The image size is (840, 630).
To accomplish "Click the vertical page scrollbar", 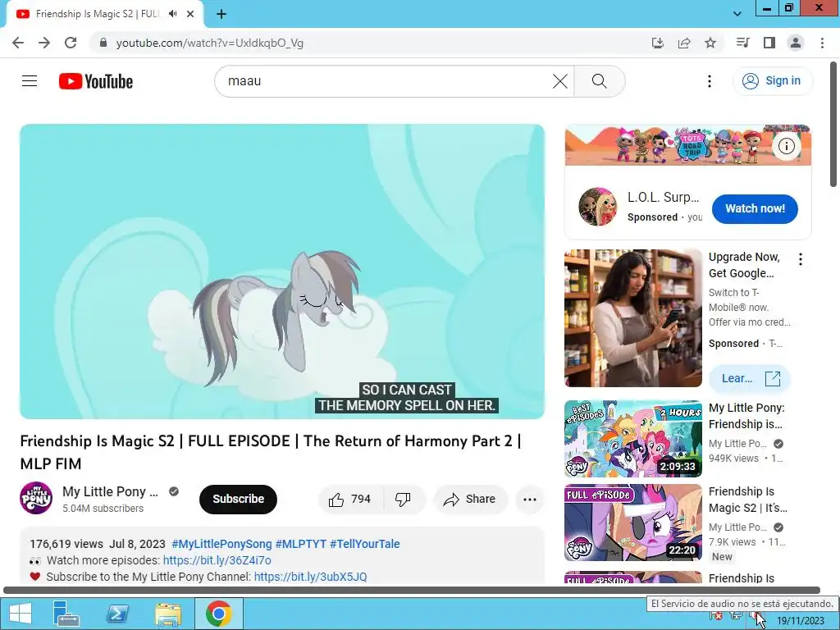I will pyautogui.click(x=833, y=125).
